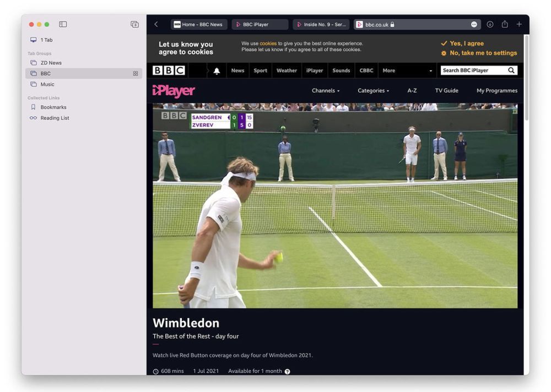Switch to Home - BBC News tab
Screen dimensions: 551x392
[x=199, y=24]
